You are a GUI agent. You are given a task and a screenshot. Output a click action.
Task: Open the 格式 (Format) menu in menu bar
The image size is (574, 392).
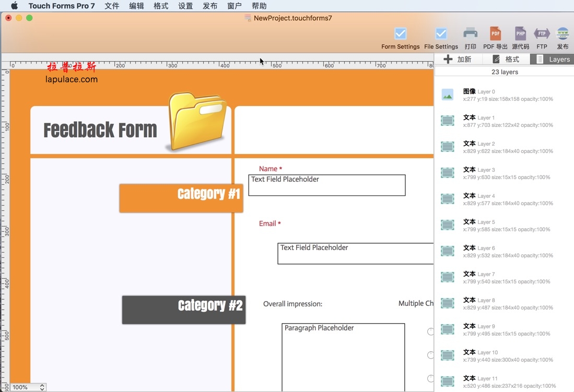click(x=161, y=6)
